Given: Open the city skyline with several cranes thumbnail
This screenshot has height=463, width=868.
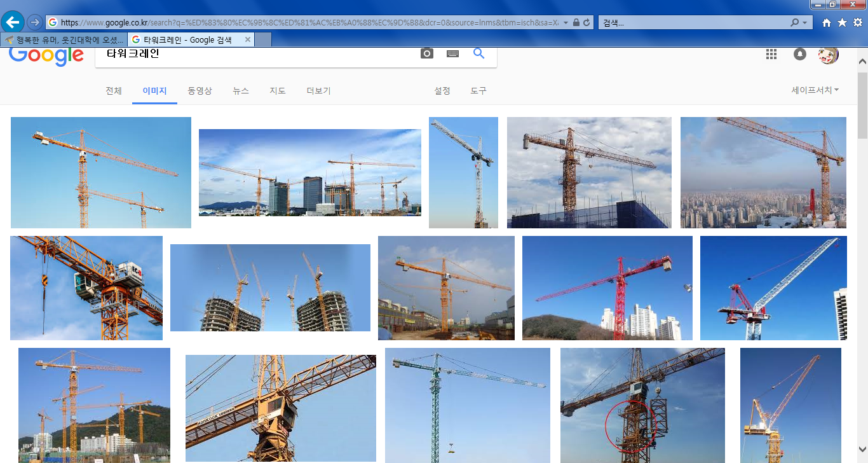Looking at the screenshot, I should click(310, 172).
